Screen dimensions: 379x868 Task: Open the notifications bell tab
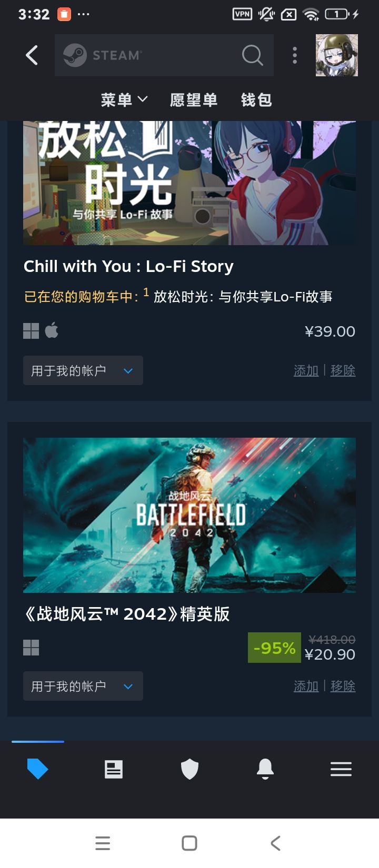[x=265, y=769]
